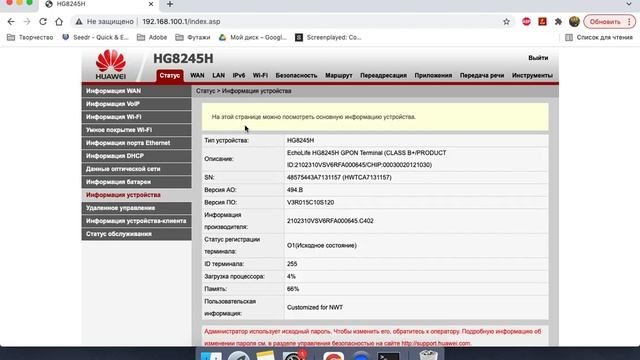The width and height of the screenshot is (640, 360).
Task: Open Terminal in the Dock
Action: point(388,356)
